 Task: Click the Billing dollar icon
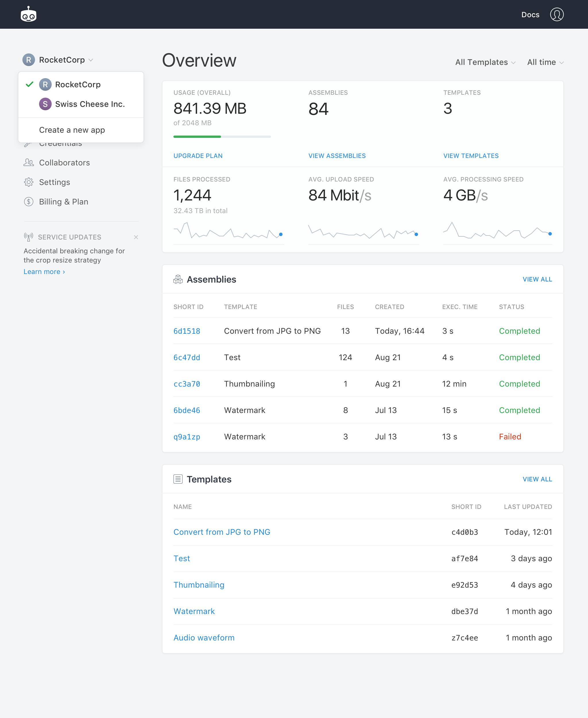pos(28,202)
